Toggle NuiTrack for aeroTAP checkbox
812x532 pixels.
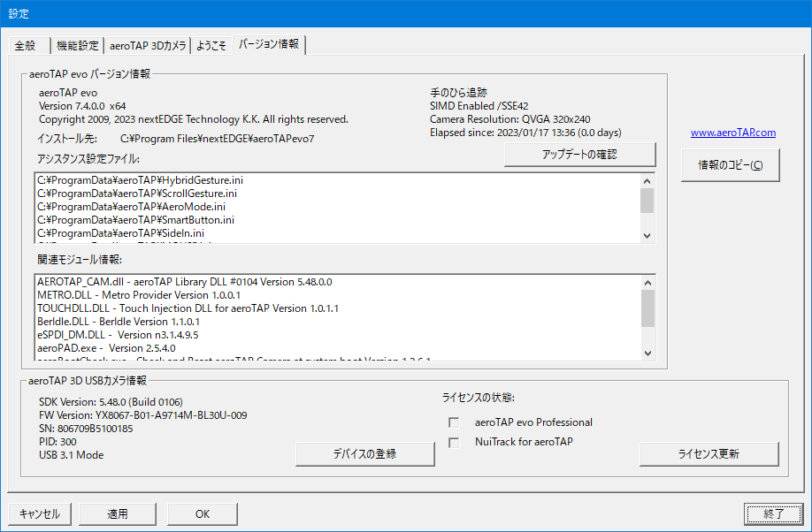pos(454,443)
